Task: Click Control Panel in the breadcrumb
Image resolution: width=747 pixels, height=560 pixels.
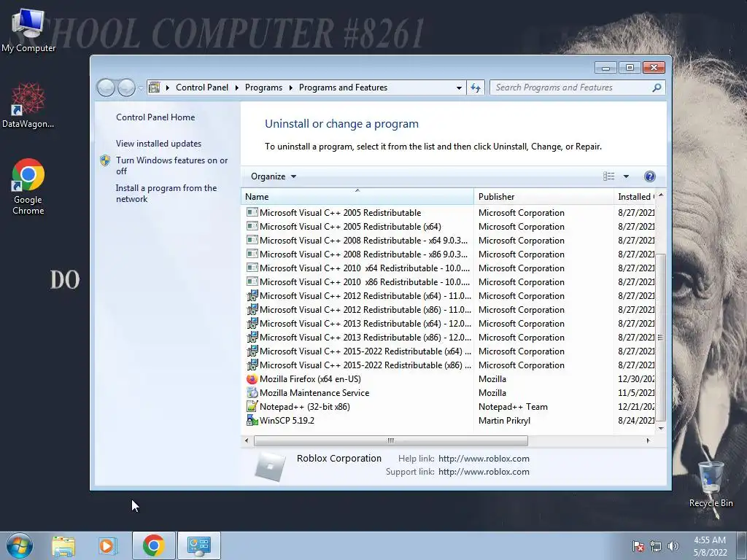Action: 202,87
